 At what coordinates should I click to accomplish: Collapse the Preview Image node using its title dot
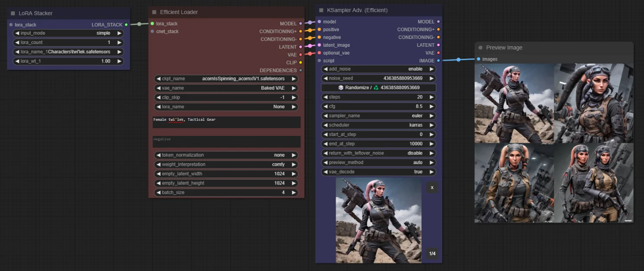coord(481,48)
